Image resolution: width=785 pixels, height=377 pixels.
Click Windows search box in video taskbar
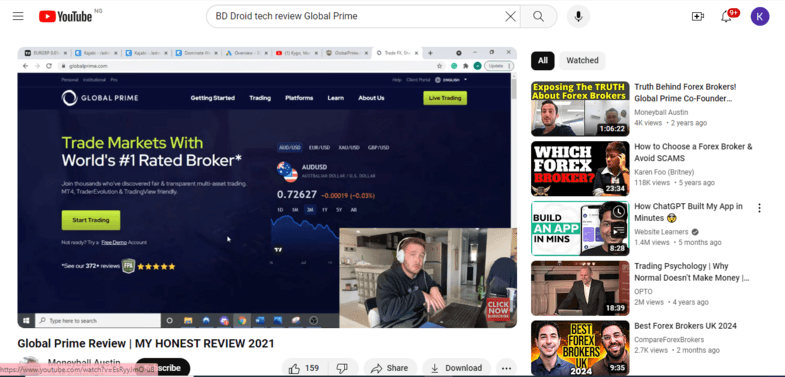click(98, 320)
